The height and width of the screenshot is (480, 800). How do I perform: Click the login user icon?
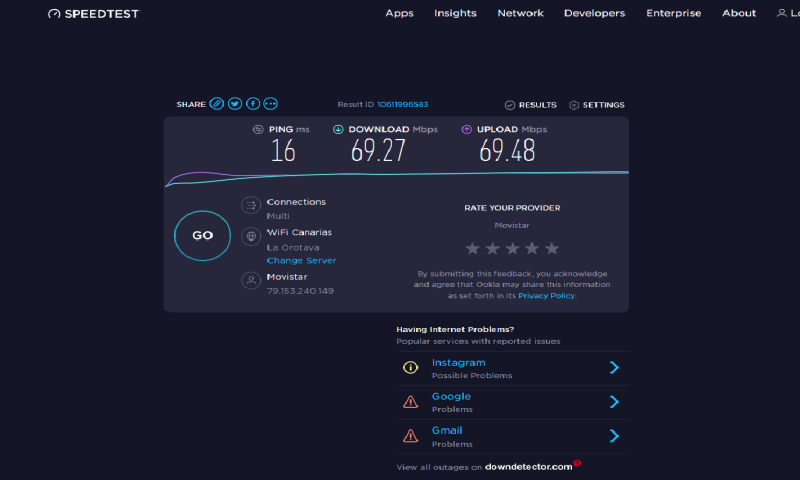coord(781,13)
